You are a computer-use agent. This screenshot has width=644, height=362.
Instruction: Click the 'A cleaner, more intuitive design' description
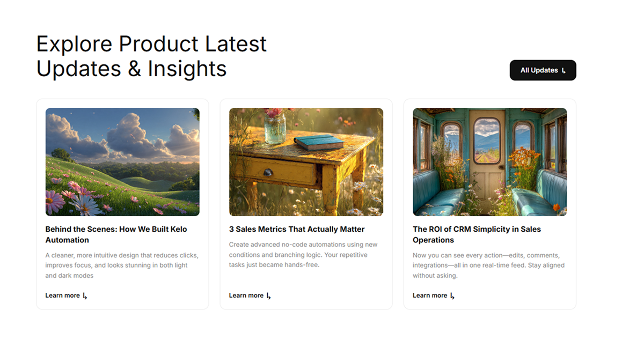[x=122, y=265]
